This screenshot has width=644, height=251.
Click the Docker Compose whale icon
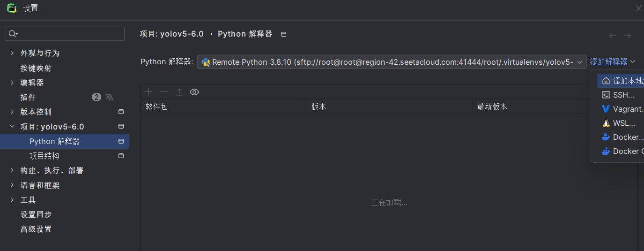pyautogui.click(x=606, y=151)
